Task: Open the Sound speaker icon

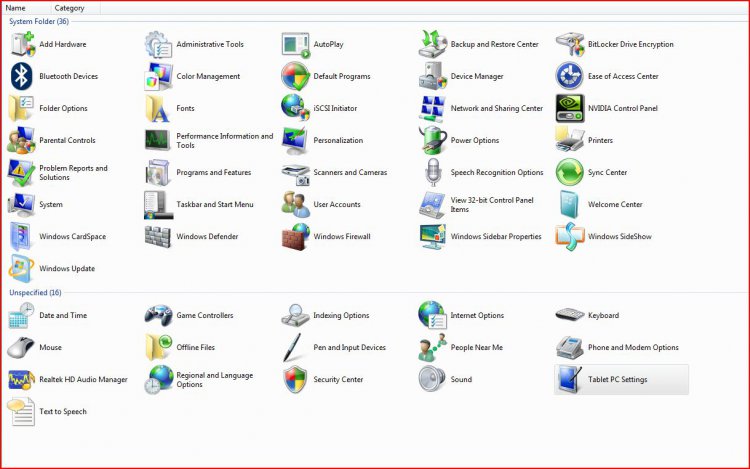Action: pyautogui.click(x=433, y=379)
